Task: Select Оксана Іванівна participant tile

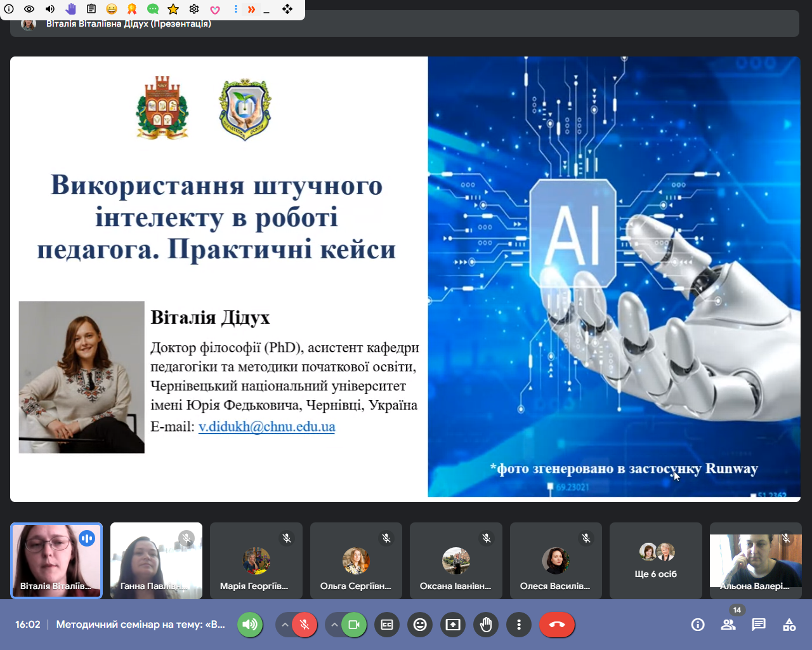Action: (x=456, y=560)
